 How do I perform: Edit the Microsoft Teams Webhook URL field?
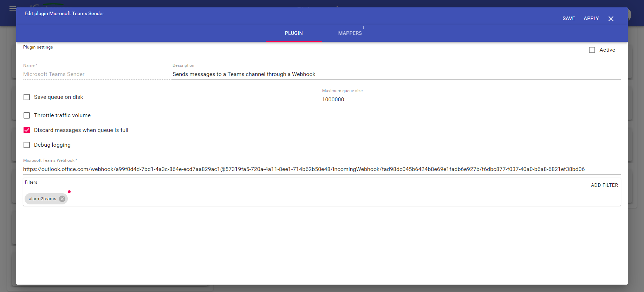(x=322, y=169)
